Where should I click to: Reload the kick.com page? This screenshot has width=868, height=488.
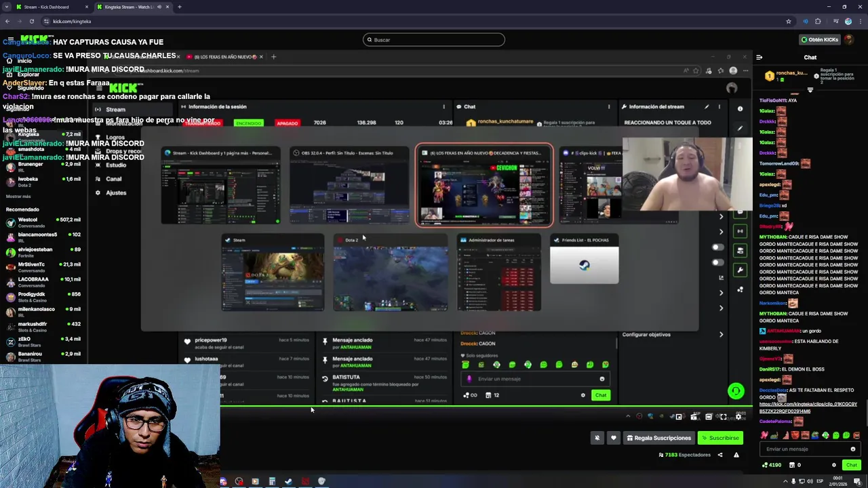pos(32,21)
